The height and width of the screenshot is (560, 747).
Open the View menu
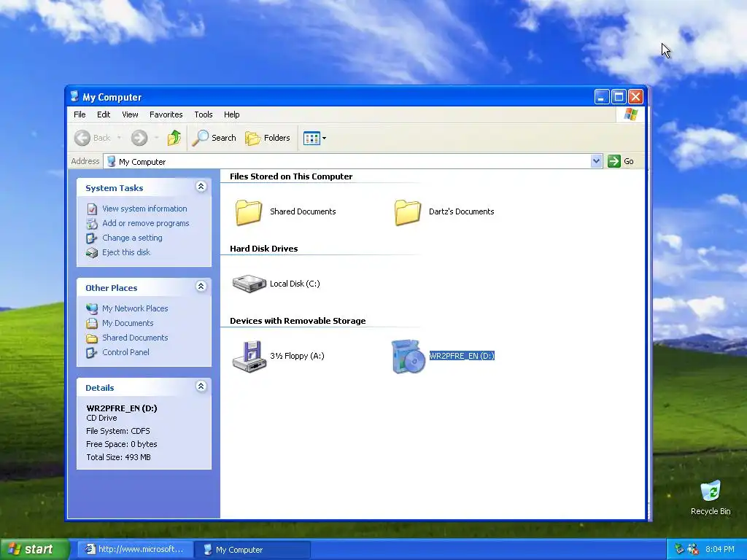[x=130, y=114]
